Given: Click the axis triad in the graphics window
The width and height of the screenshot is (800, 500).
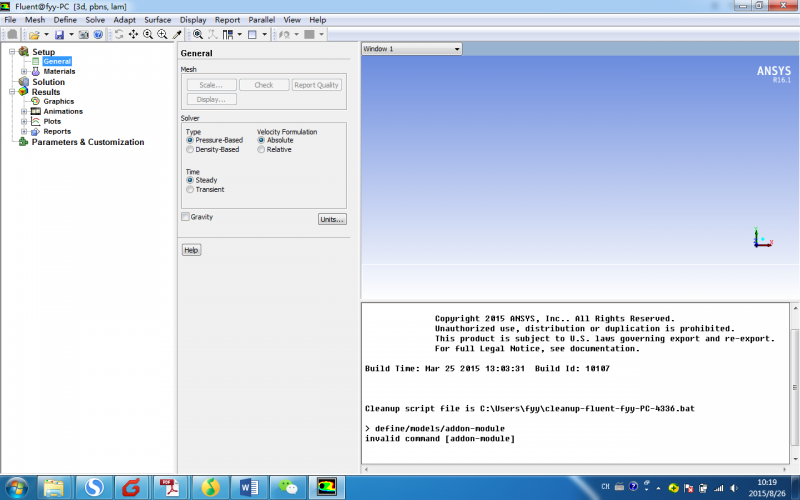Looking at the screenshot, I should pyautogui.click(x=763, y=238).
